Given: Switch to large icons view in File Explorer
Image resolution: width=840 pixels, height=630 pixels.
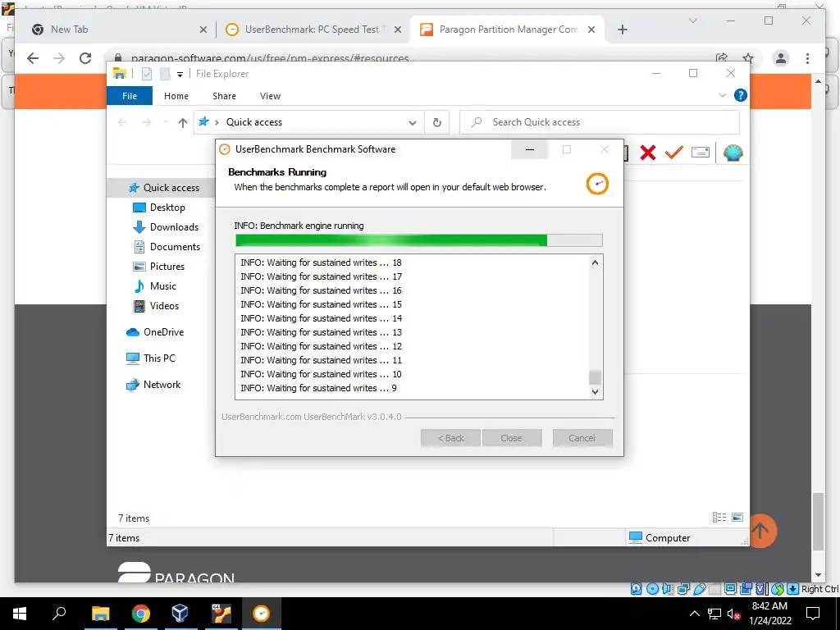Looking at the screenshot, I should 737,517.
